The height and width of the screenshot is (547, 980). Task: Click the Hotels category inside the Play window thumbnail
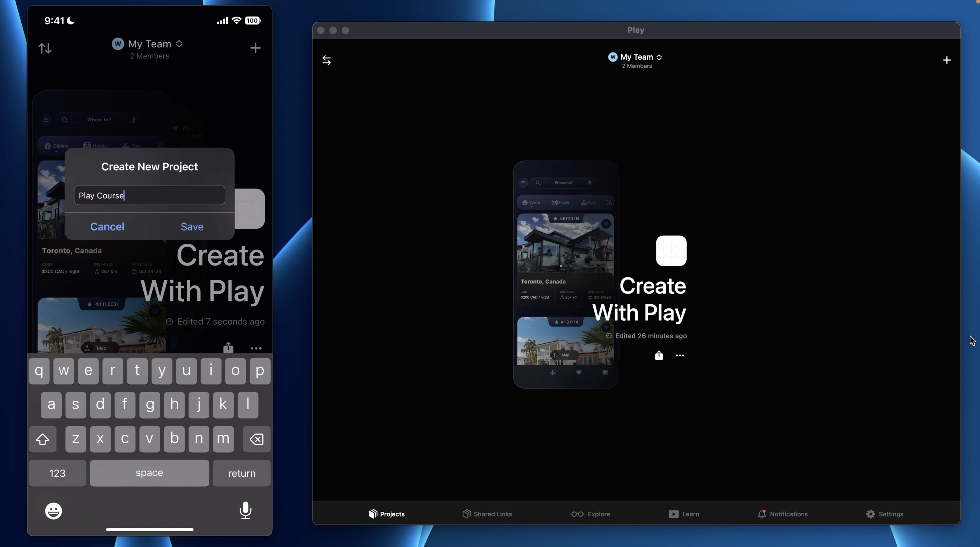pos(560,203)
